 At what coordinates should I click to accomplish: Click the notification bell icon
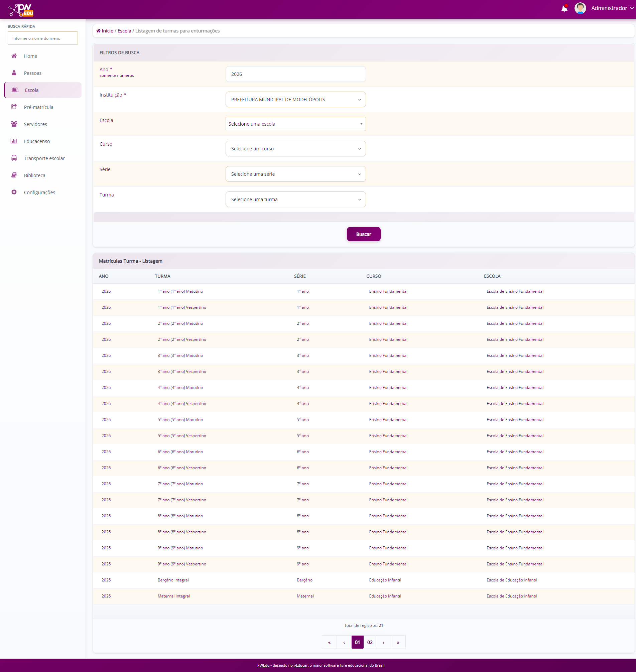pyautogui.click(x=564, y=8)
